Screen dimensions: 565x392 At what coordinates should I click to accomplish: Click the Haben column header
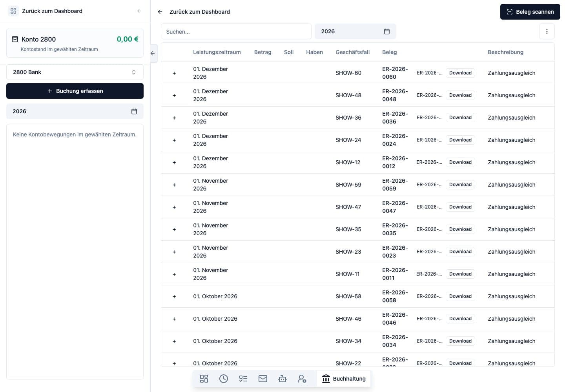coord(315,52)
